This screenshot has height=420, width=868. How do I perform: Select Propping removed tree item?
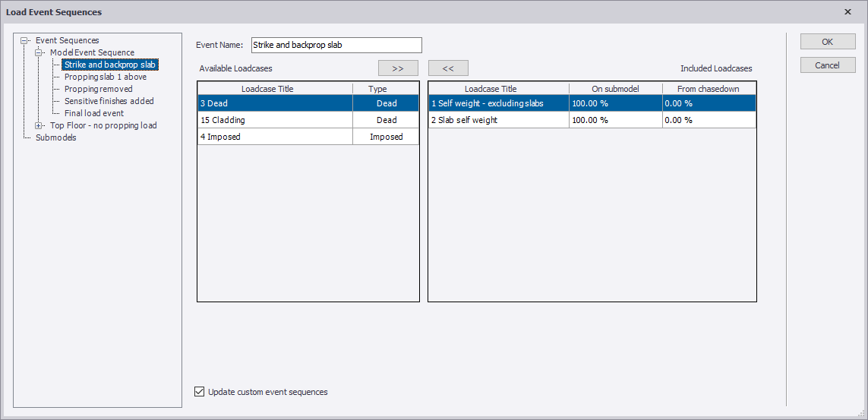[98, 89]
